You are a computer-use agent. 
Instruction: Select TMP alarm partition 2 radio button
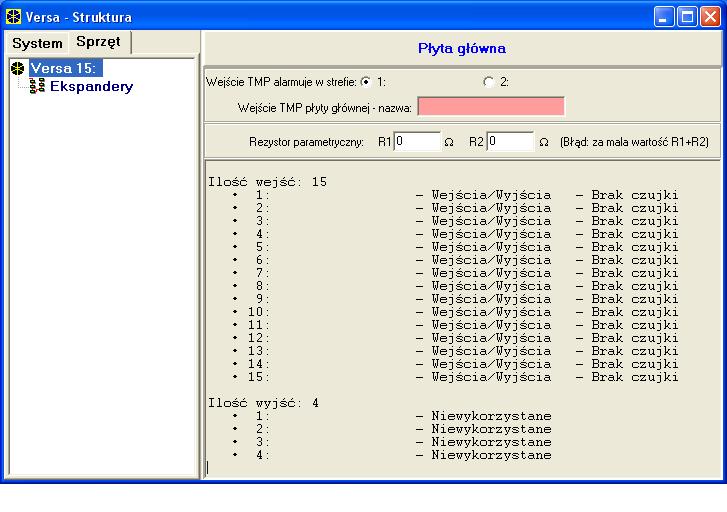(x=488, y=82)
